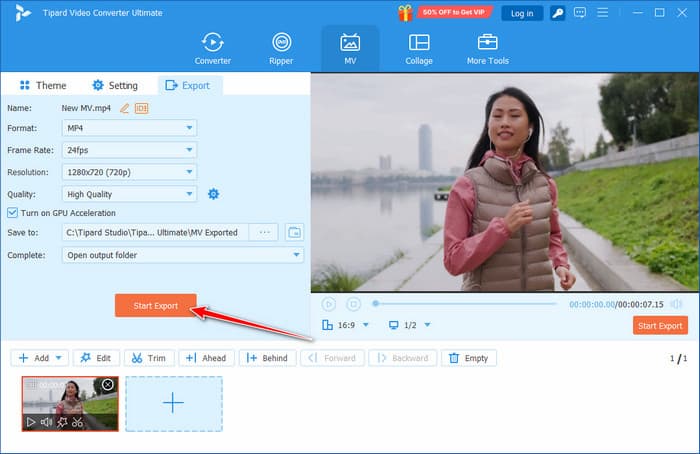Click the open output folder icon
Screen dimensions: 700x454
click(294, 232)
